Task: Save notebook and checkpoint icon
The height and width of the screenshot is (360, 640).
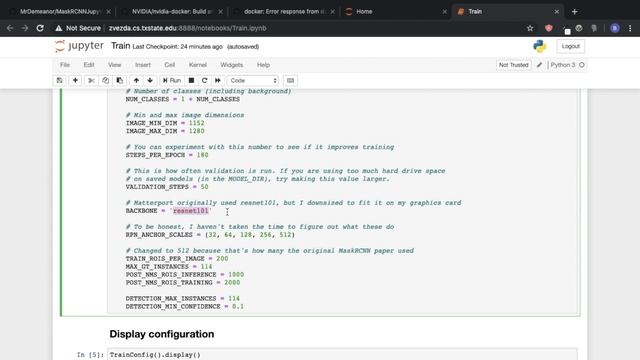Action: click(60, 80)
